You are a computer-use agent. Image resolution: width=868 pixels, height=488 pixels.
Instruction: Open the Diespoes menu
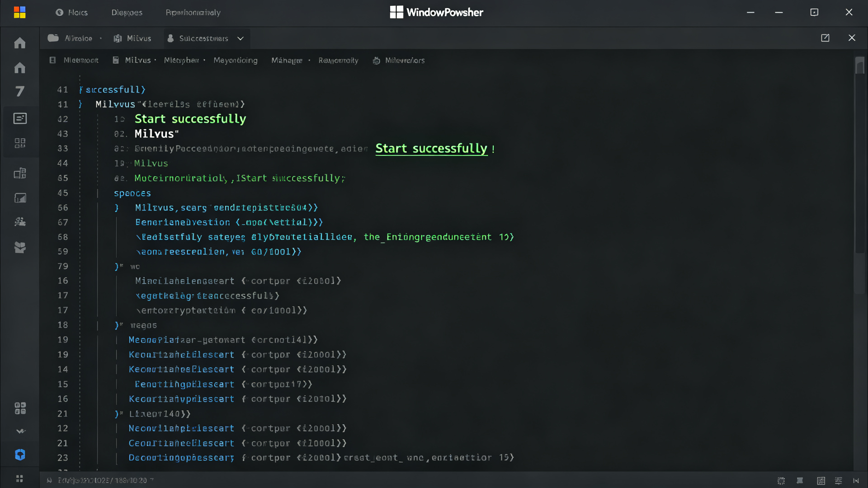click(x=127, y=13)
